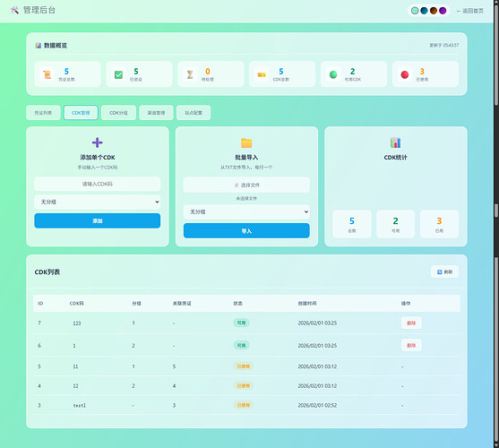The width and height of the screenshot is (499, 448).
Task: Select the CDK管理 tab
Action: (x=81, y=113)
